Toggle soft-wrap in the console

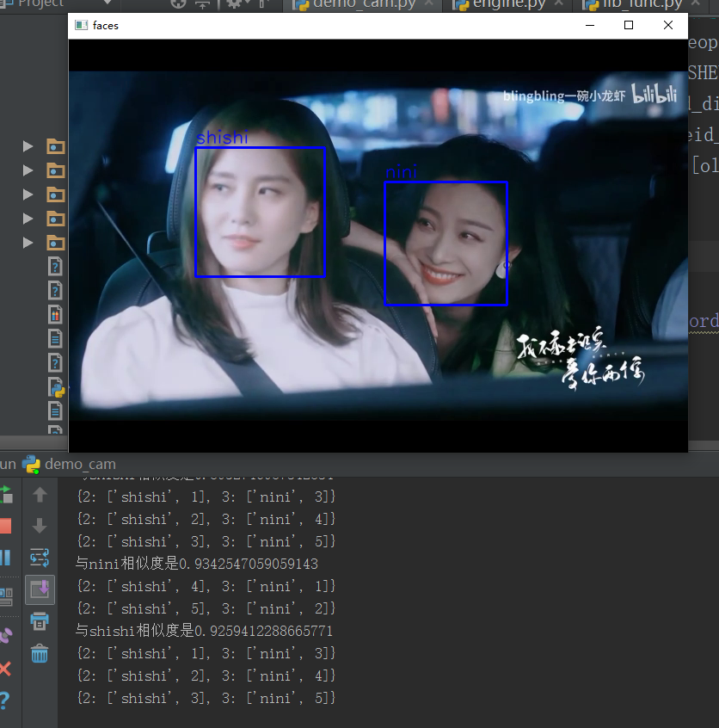coord(40,558)
